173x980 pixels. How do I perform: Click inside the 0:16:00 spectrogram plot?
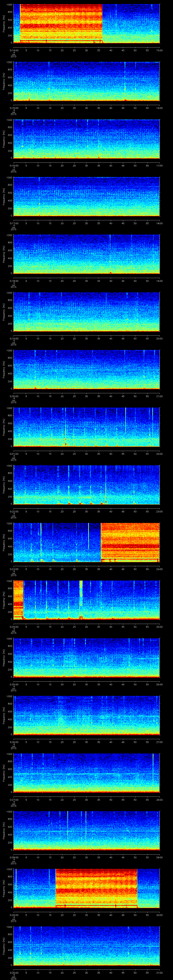tap(87, 139)
